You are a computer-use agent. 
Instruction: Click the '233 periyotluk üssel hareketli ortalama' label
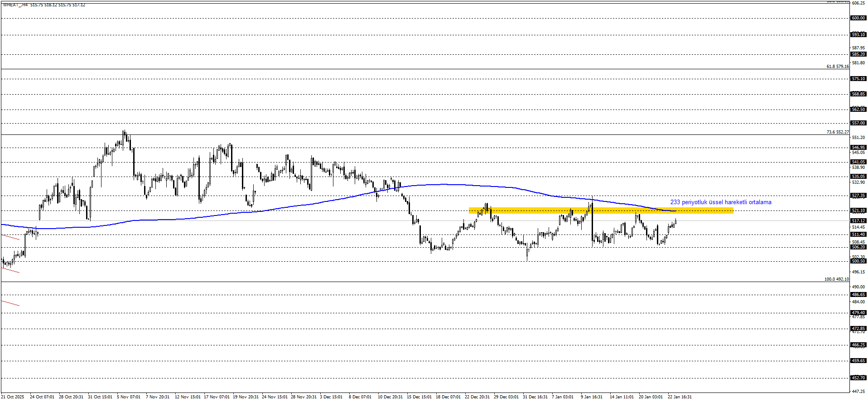[720, 202]
